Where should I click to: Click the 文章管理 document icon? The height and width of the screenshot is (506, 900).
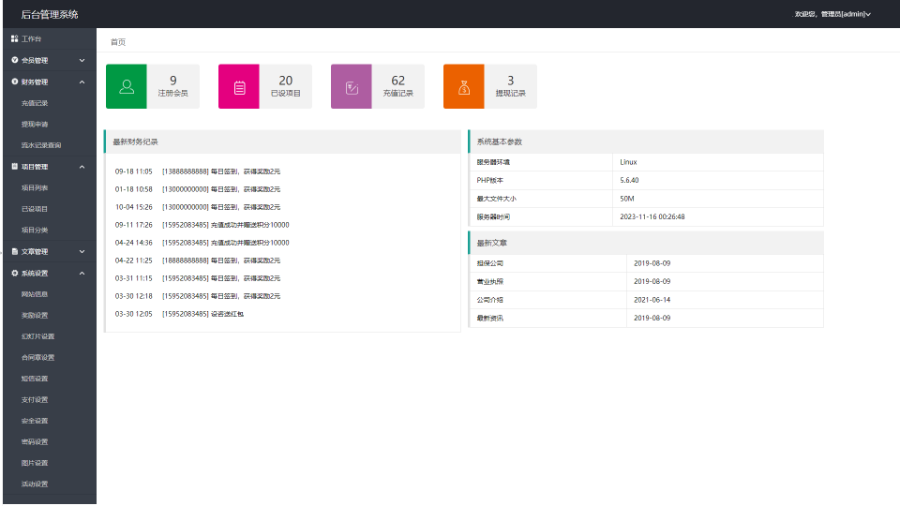click(14, 251)
